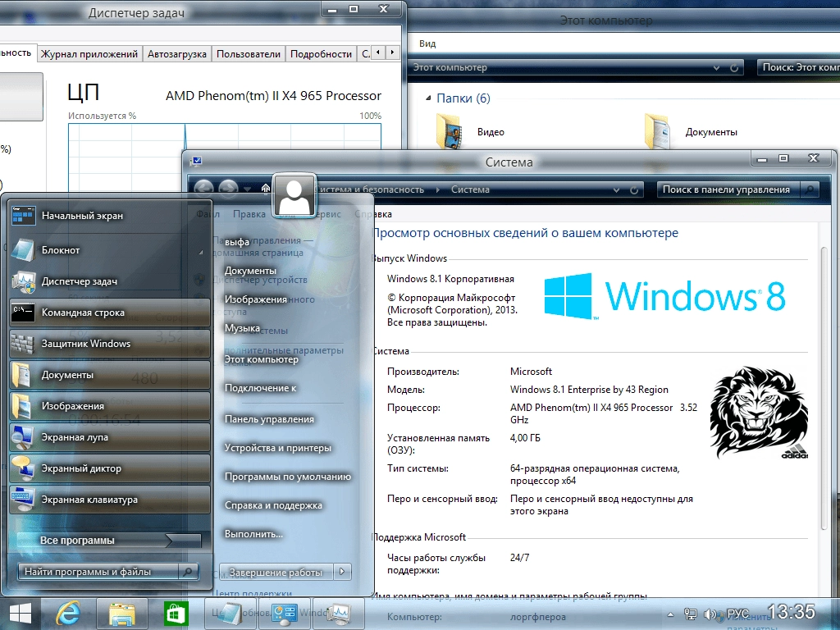The image size is (840, 630).
Task: Go back in Система window
Action: (x=203, y=189)
